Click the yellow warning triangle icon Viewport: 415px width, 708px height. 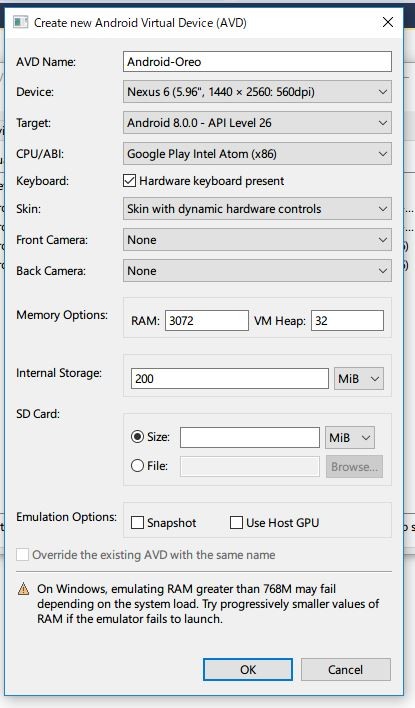coord(23,589)
